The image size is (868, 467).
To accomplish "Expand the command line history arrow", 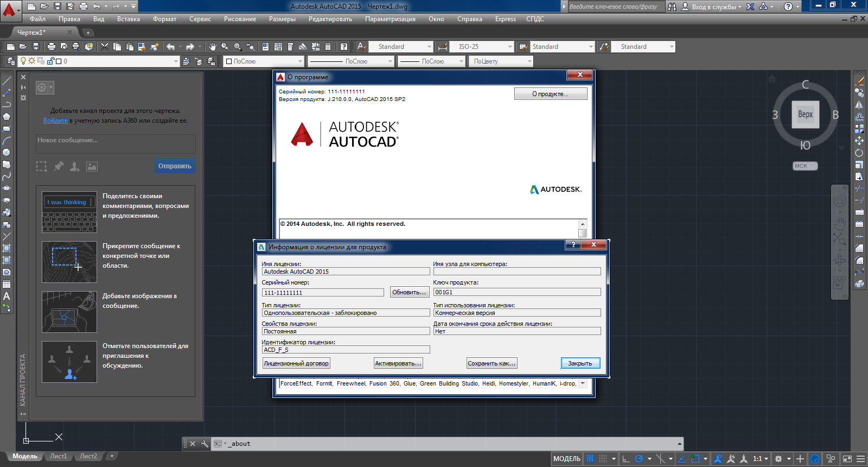I will pos(679,444).
